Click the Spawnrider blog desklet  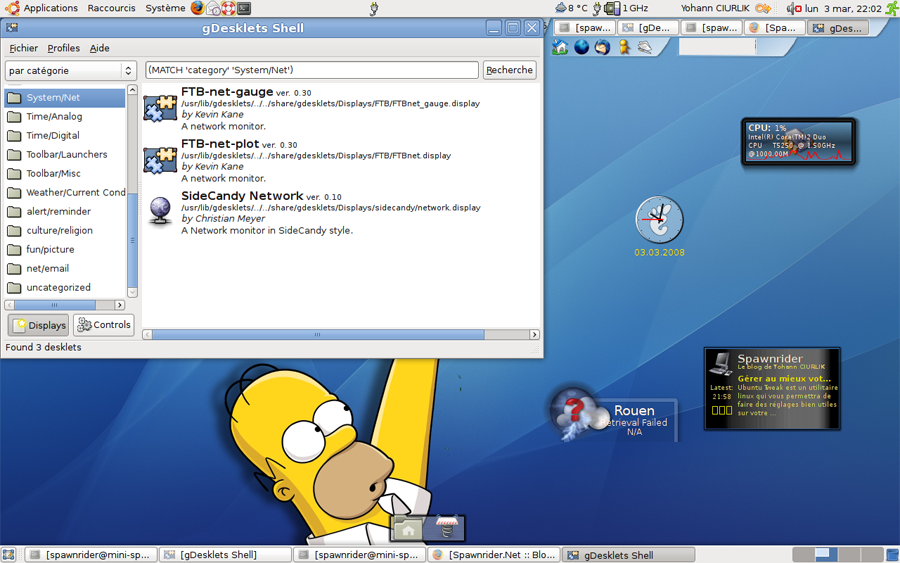(772, 389)
